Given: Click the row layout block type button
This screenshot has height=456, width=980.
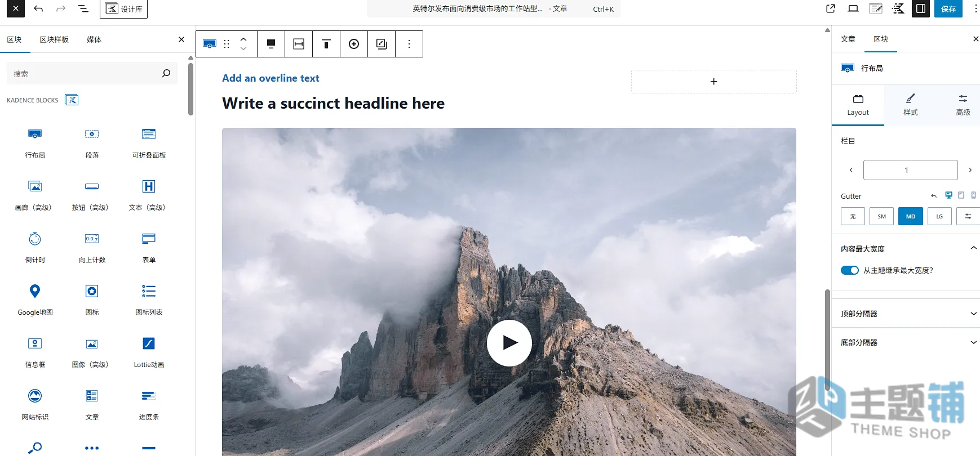Looking at the screenshot, I should pos(210,44).
